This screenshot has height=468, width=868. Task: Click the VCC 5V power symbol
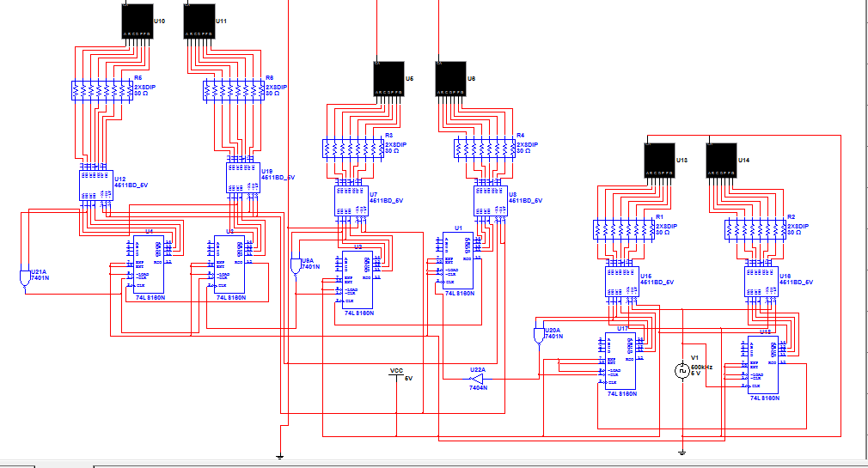pyautogui.click(x=396, y=374)
